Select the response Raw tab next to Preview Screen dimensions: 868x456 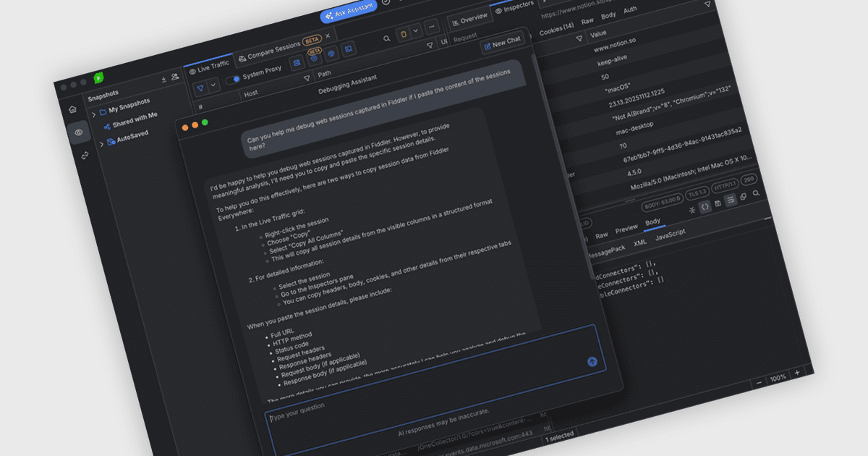601,236
